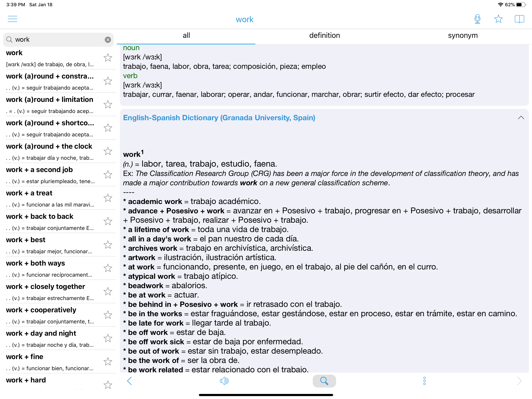
Task: Tap the magnifier search button in bottom toolbar
Action: coord(324,381)
